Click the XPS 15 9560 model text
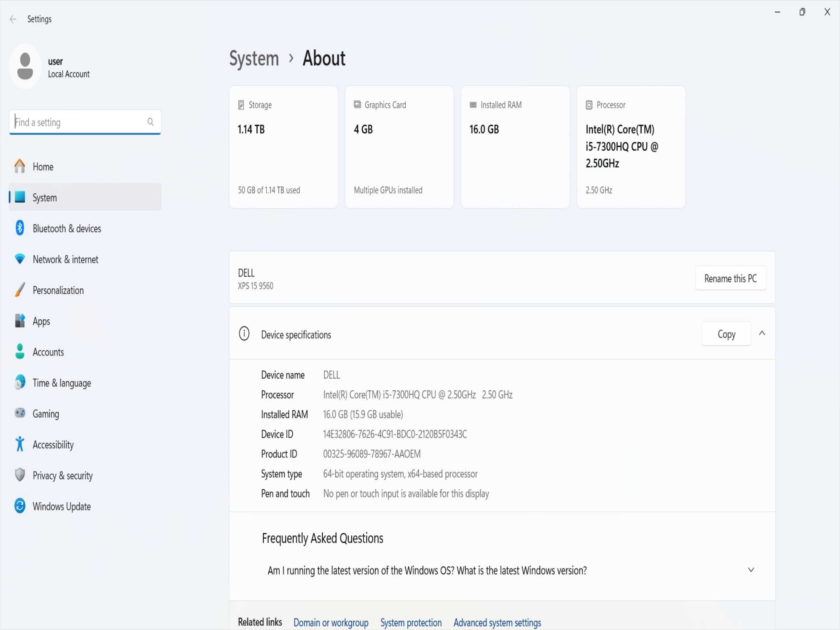 coord(256,285)
